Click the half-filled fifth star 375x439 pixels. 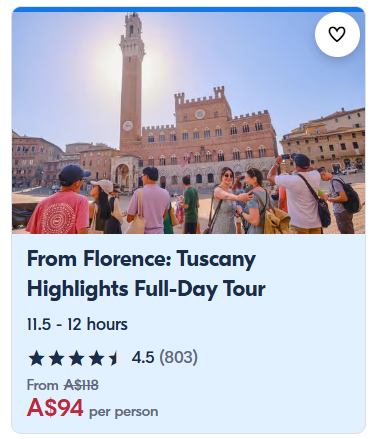(116, 358)
